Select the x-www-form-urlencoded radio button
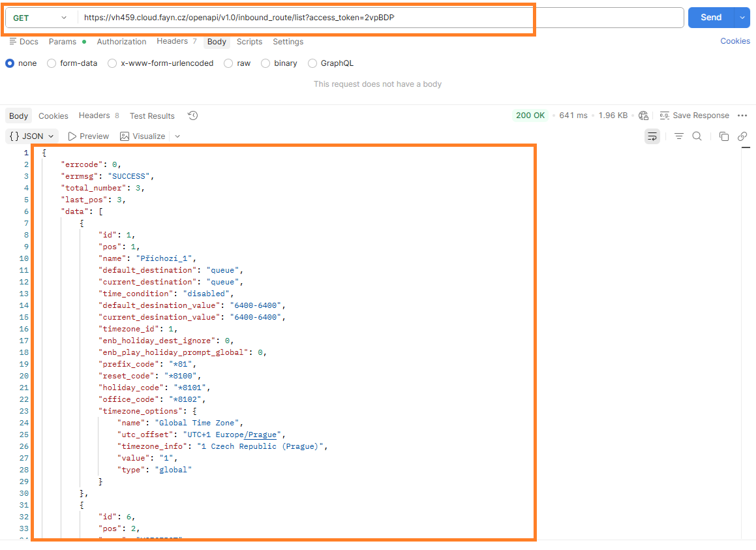Image resolution: width=756 pixels, height=550 pixels. (112, 63)
